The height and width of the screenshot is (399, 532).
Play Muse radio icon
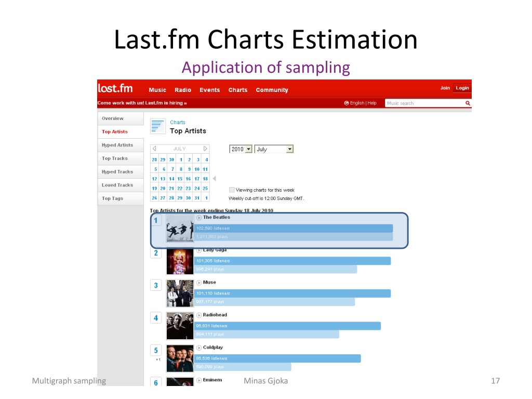199,283
